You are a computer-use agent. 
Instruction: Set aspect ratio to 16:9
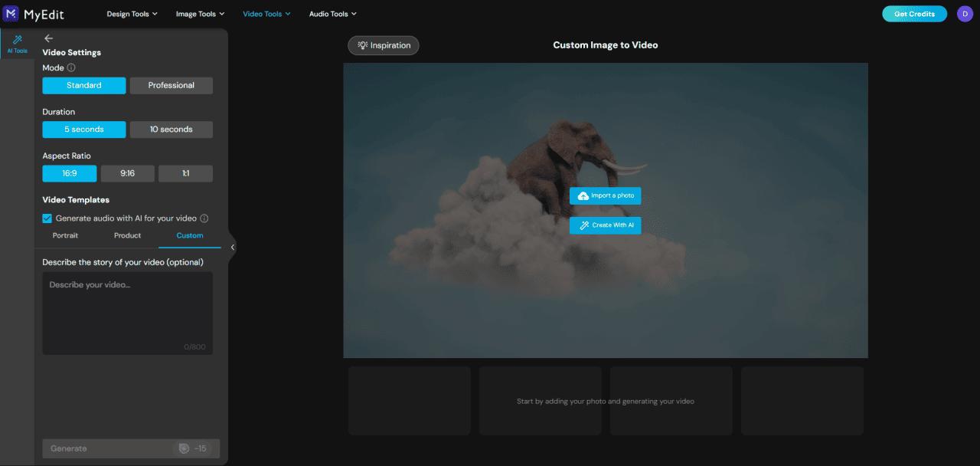[70, 173]
